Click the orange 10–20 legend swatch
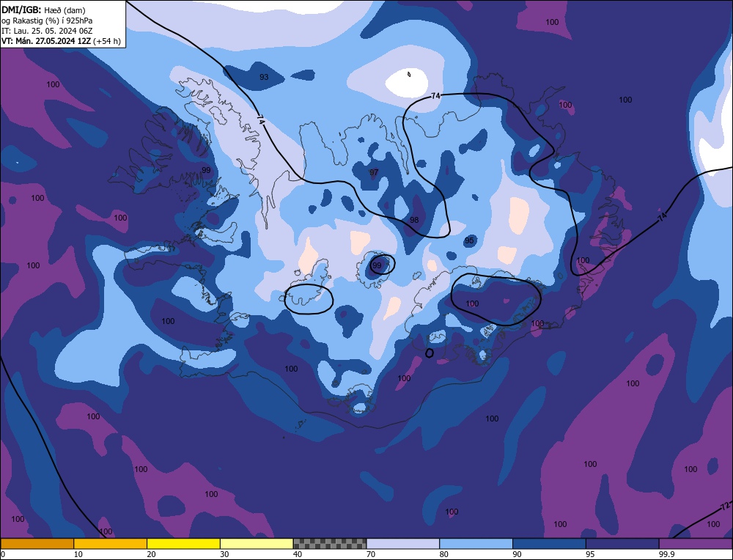The image size is (733, 560). tap(111, 543)
